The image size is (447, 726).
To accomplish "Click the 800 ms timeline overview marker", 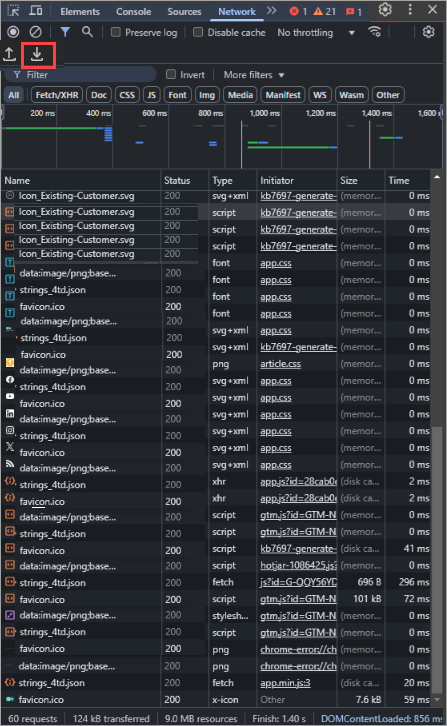I will point(210,113).
